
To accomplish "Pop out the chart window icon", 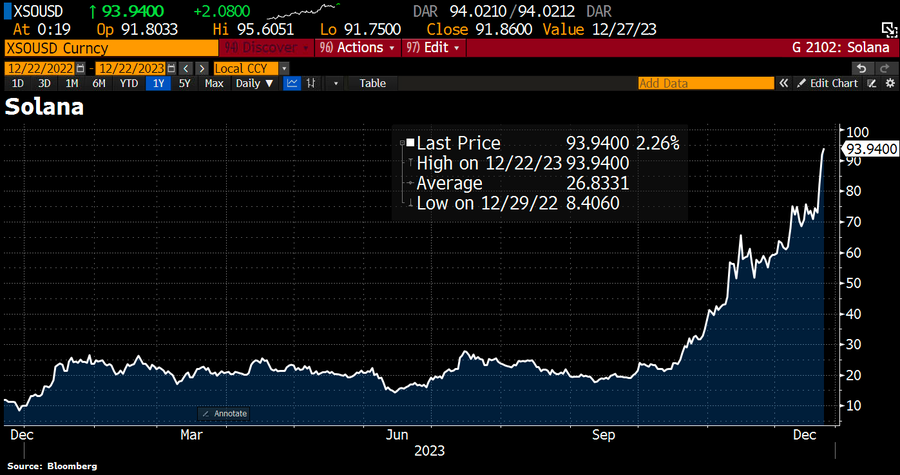I will pyautogui.click(x=887, y=29).
